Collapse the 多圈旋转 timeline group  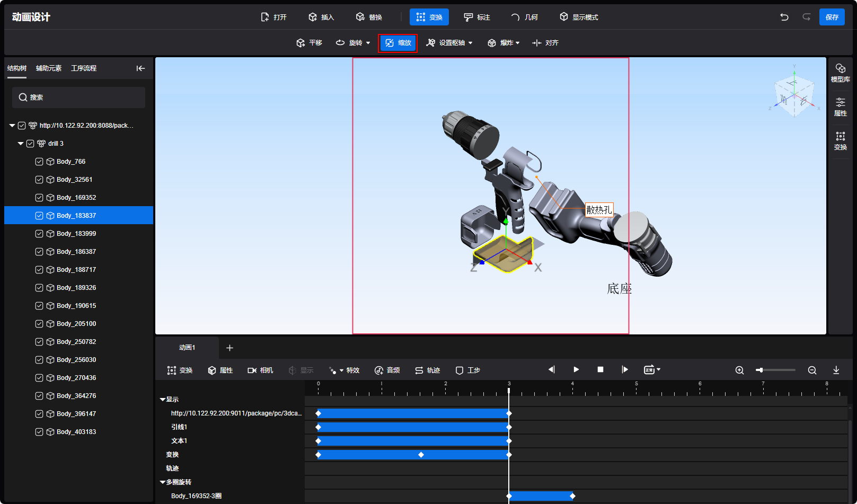pos(163,482)
